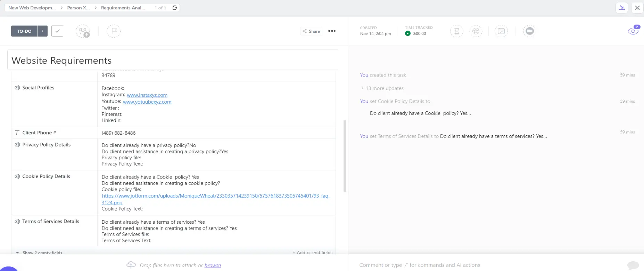This screenshot has width=644, height=271.
Task: Minimize task with download-arrow button
Action: pyautogui.click(x=622, y=8)
